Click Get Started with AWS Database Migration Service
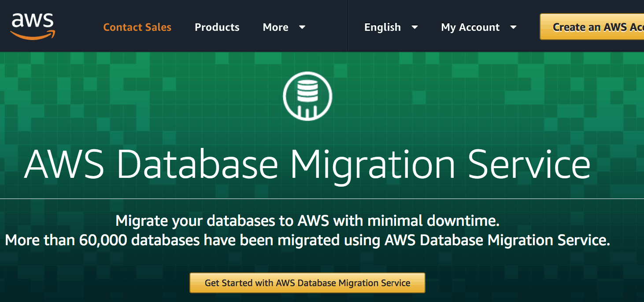 tap(307, 283)
